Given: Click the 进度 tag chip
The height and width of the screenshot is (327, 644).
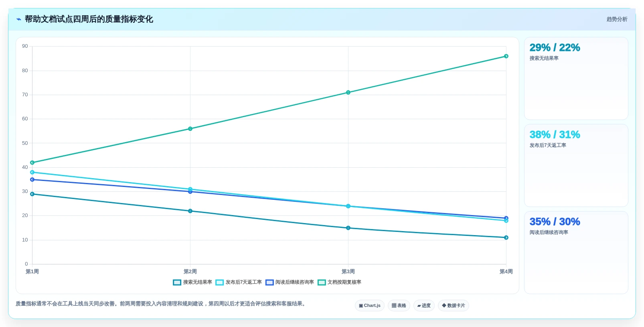Looking at the screenshot, I should tap(424, 306).
